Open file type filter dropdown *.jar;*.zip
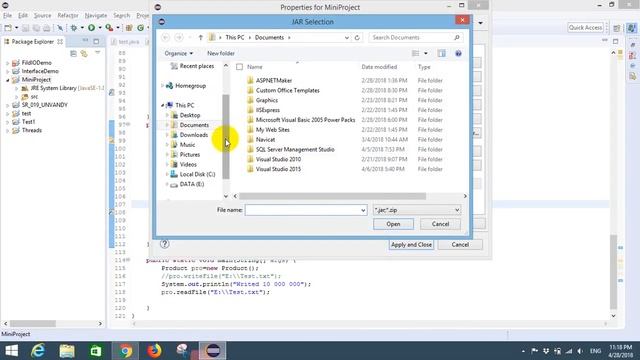The height and width of the screenshot is (360, 640). [457, 210]
